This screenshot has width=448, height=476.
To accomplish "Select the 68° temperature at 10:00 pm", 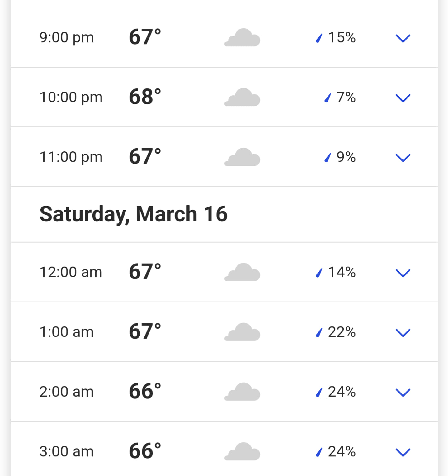I will 145,97.
